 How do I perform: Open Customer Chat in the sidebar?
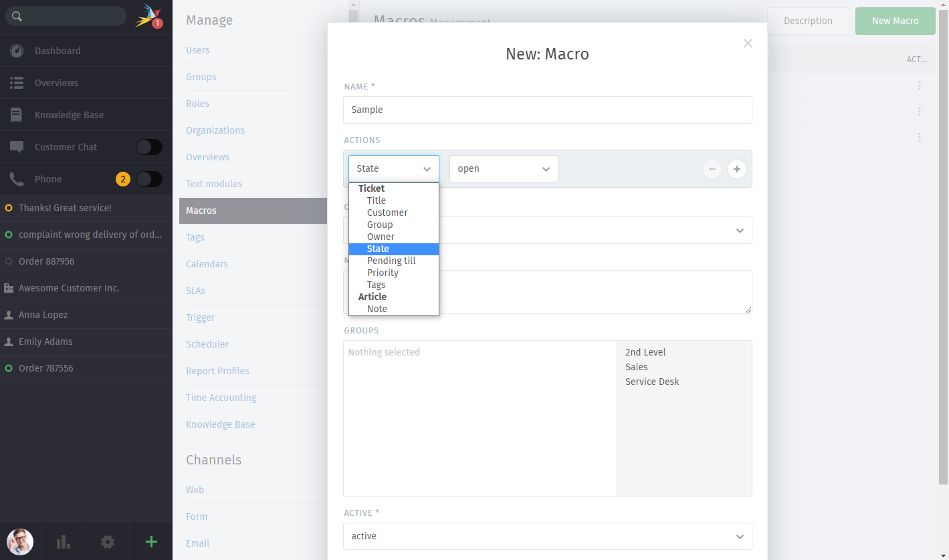tap(66, 147)
